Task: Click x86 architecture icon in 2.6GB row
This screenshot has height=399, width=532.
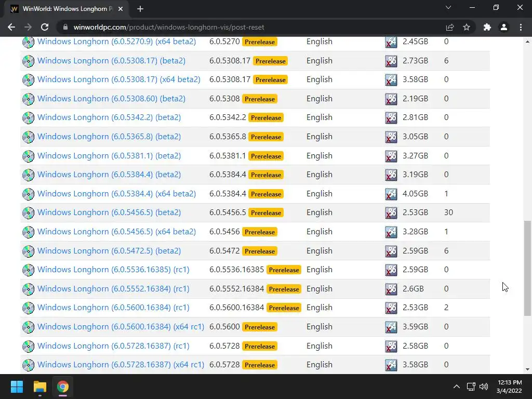Action: click(391, 289)
